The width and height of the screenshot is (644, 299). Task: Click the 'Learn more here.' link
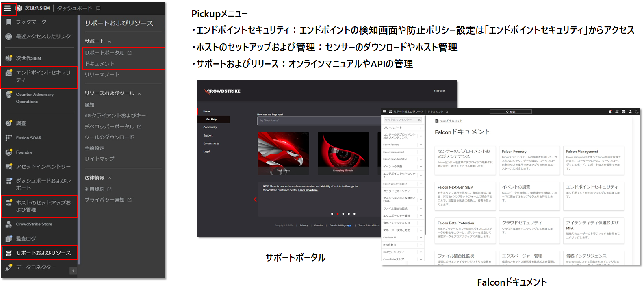[x=308, y=190]
